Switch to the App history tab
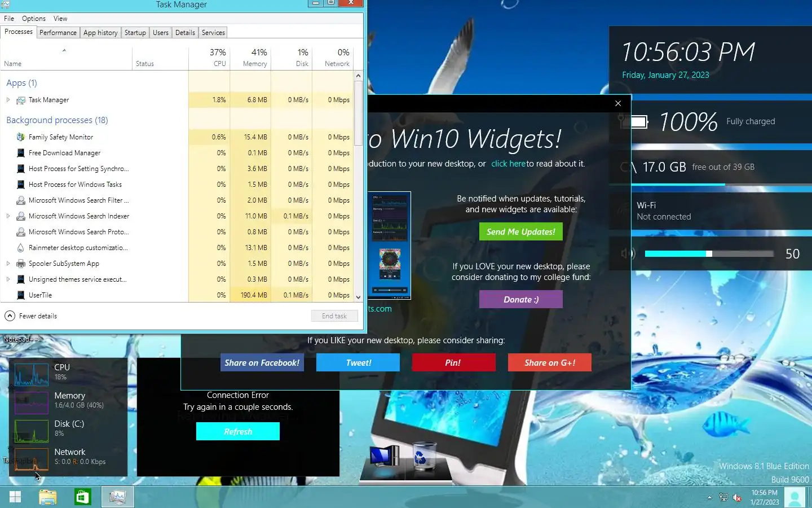The width and height of the screenshot is (812, 508). coord(100,33)
